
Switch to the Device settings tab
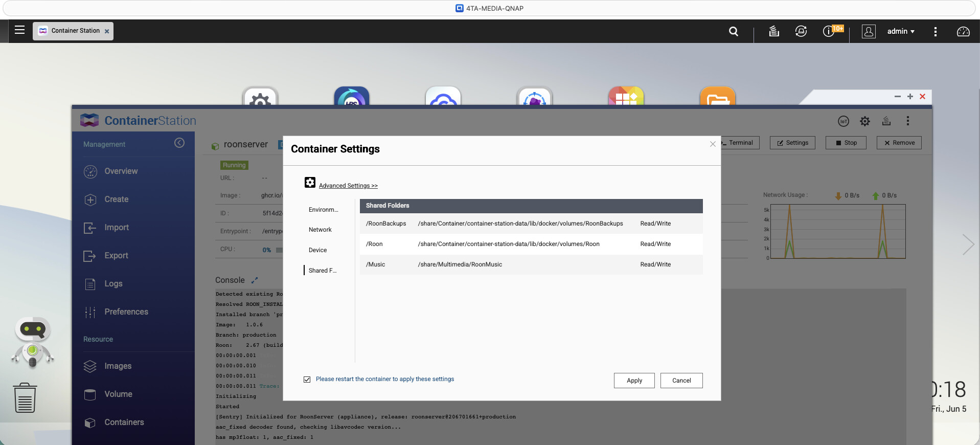coord(318,250)
